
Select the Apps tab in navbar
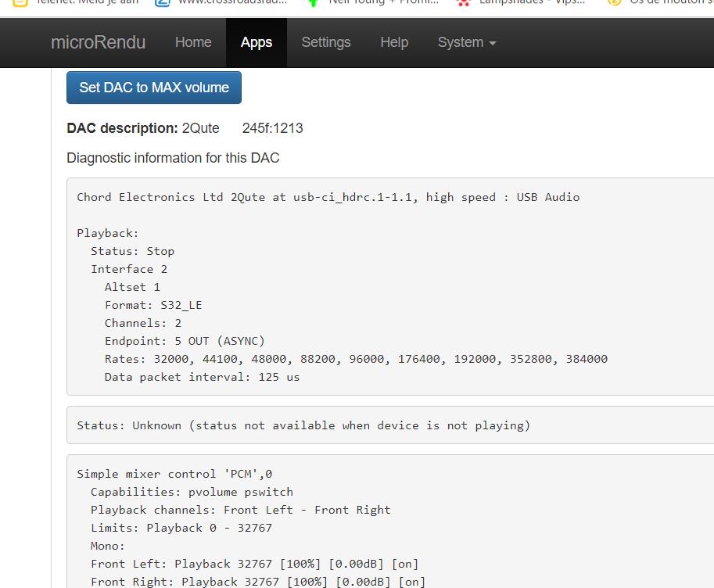[257, 43]
